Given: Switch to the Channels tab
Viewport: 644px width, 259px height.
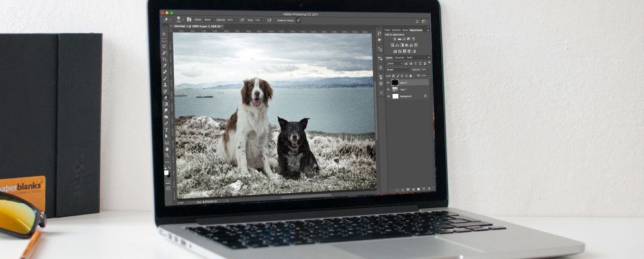Looking at the screenshot, I should pos(400,58).
